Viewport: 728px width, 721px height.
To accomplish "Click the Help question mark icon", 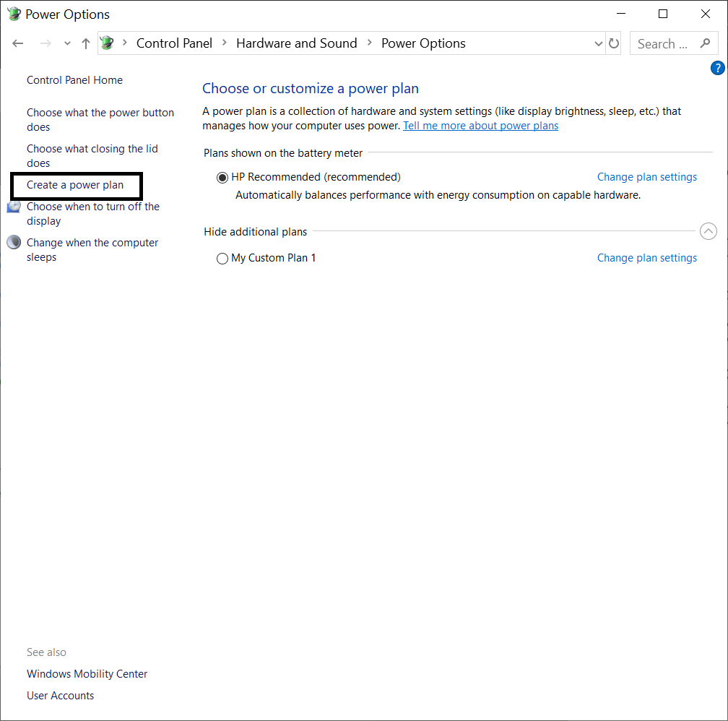I will click(717, 67).
